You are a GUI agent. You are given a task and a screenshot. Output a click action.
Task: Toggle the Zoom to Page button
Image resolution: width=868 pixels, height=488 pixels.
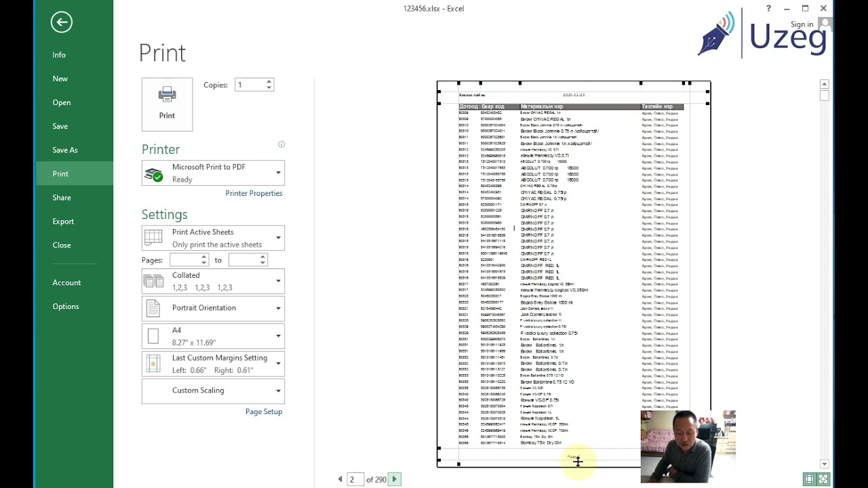tap(823, 479)
